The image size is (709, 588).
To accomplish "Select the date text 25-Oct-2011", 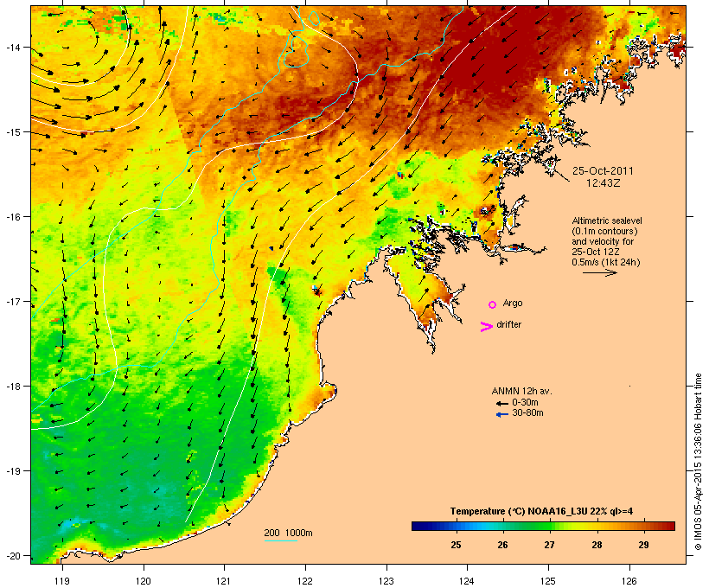I will pos(603,171).
